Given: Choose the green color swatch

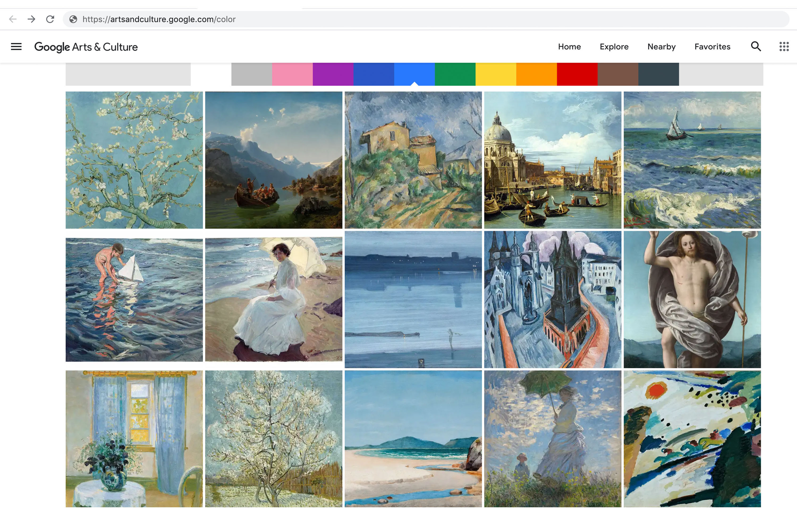Looking at the screenshot, I should (x=455, y=74).
